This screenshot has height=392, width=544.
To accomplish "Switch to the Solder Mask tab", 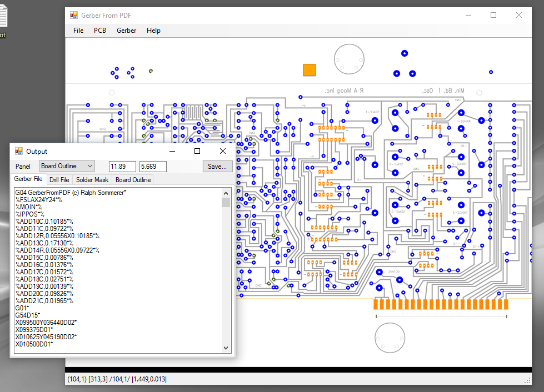I will [92, 179].
